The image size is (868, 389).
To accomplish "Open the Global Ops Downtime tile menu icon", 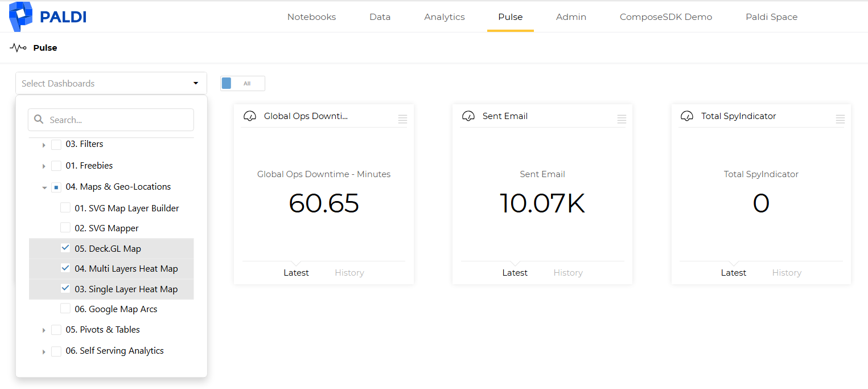I will [x=402, y=119].
